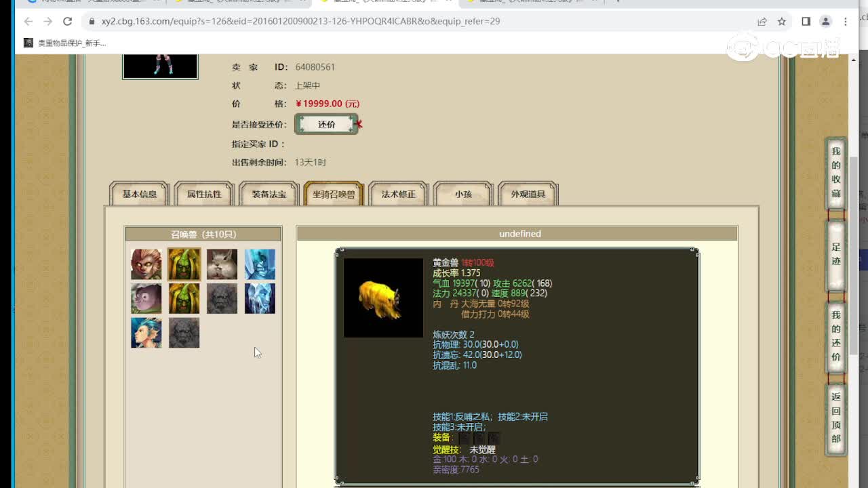Click the 指定买家 ID label
The height and width of the screenshot is (488, 868).
coord(258,144)
